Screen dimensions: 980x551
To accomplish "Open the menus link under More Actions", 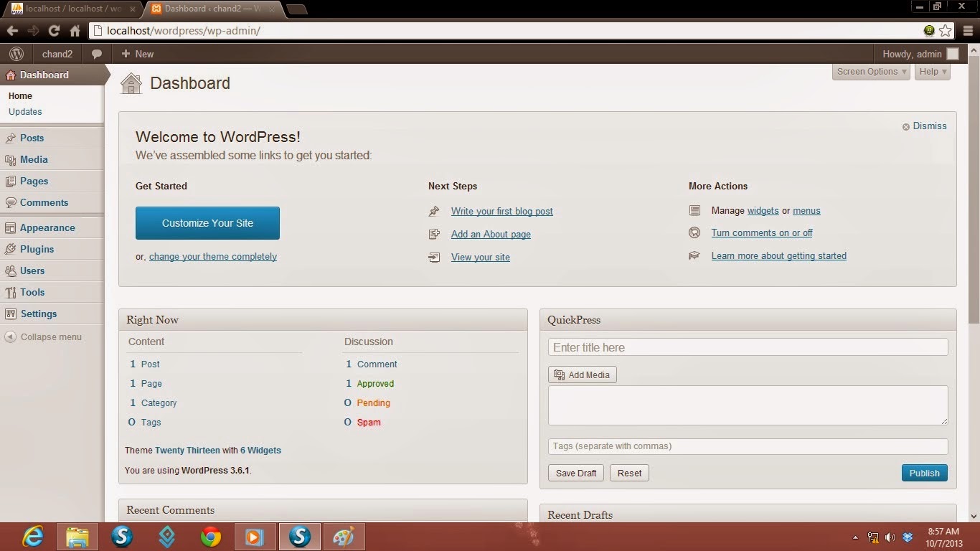I will point(806,210).
